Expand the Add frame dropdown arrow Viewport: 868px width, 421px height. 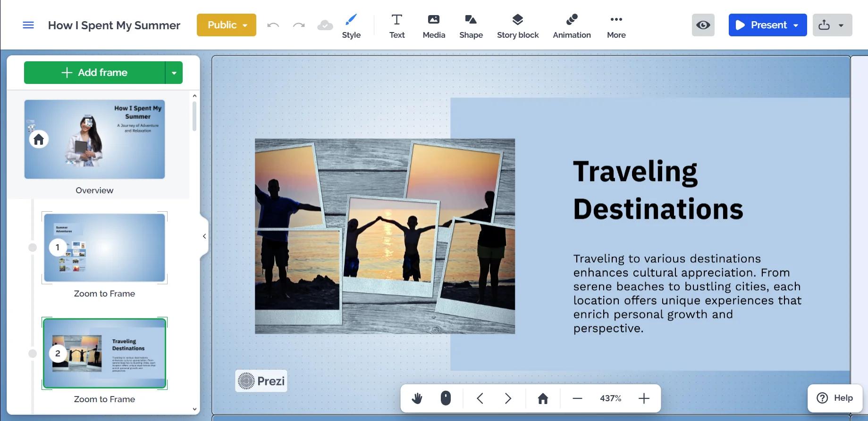tap(174, 73)
